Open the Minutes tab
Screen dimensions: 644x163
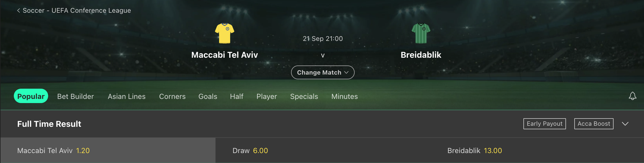pyautogui.click(x=344, y=96)
